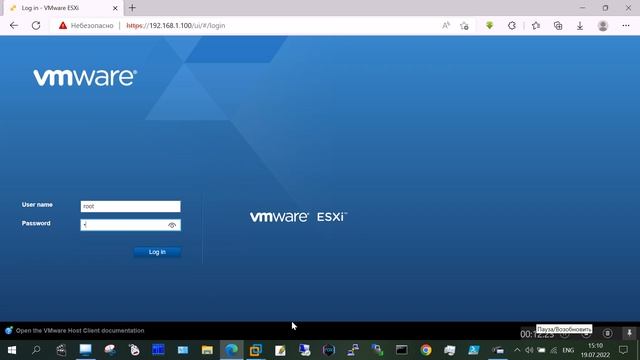The width and height of the screenshot is (640, 360).
Task: Open VMware Workstation taskbar icon
Action: (256, 350)
